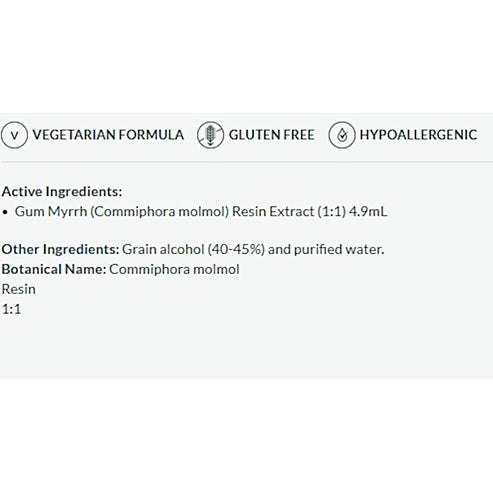Click (Commiphora molmol) in the bullet line
Image resolution: width=493 pixels, height=493 pixels.
(160, 212)
